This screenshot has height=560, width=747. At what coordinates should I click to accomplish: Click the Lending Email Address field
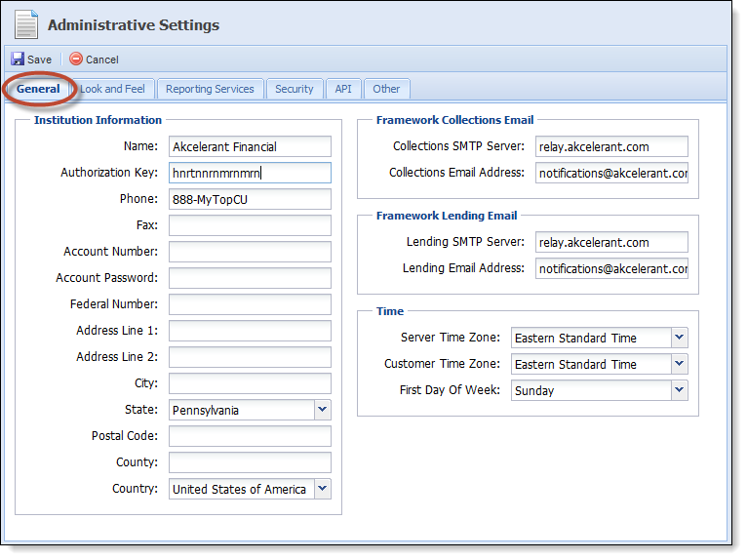pos(611,268)
